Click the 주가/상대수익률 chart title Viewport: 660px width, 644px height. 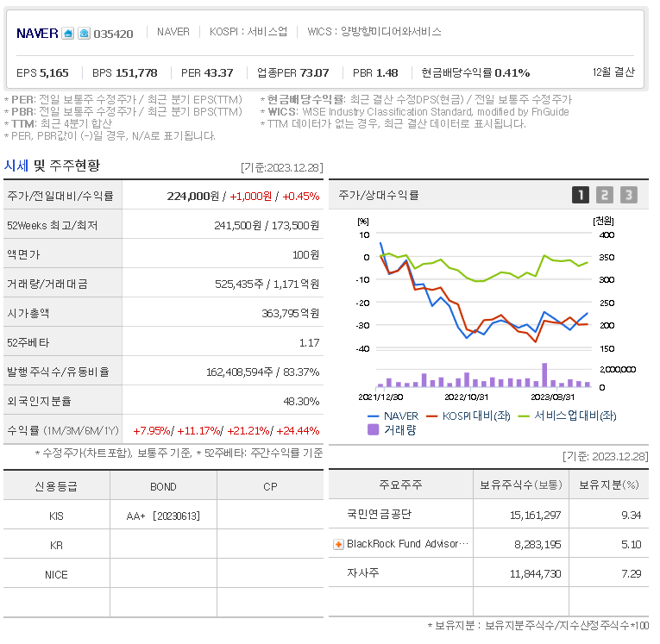379,195
